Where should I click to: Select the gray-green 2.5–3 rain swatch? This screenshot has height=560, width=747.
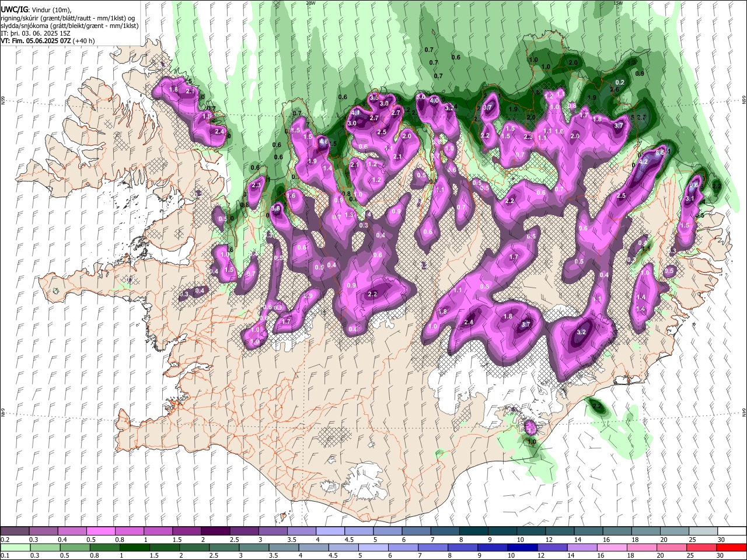coord(224,547)
